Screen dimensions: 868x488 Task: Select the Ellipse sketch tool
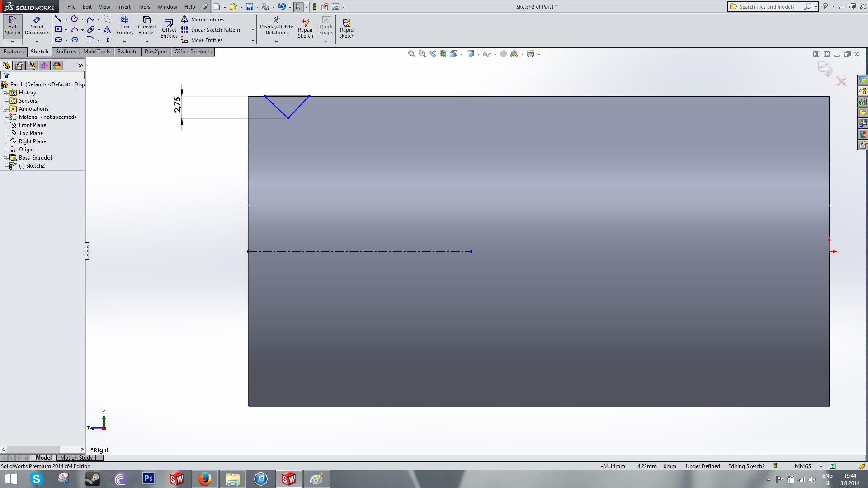pos(91,30)
